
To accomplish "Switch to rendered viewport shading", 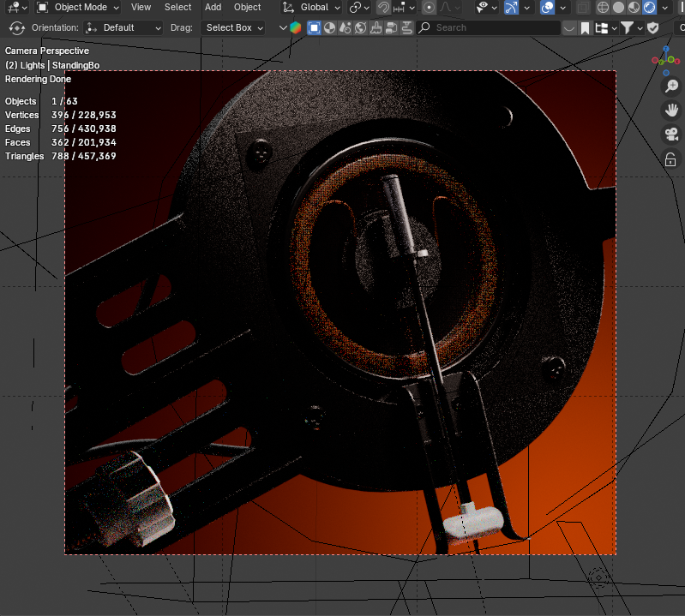I will [649, 7].
